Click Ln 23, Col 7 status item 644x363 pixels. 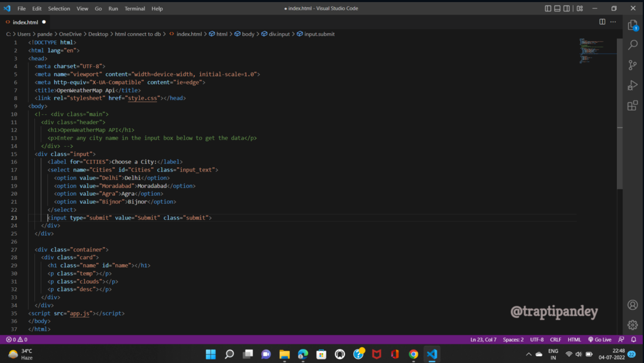point(483,339)
